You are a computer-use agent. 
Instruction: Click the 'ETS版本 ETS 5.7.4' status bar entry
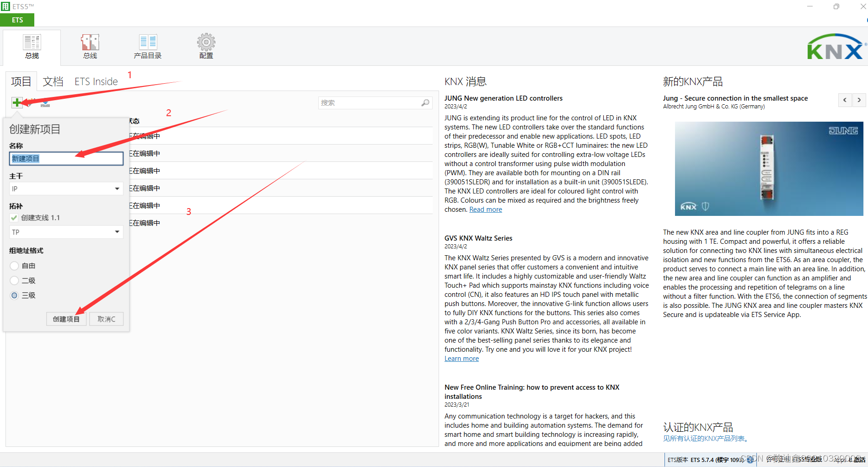tap(706, 460)
